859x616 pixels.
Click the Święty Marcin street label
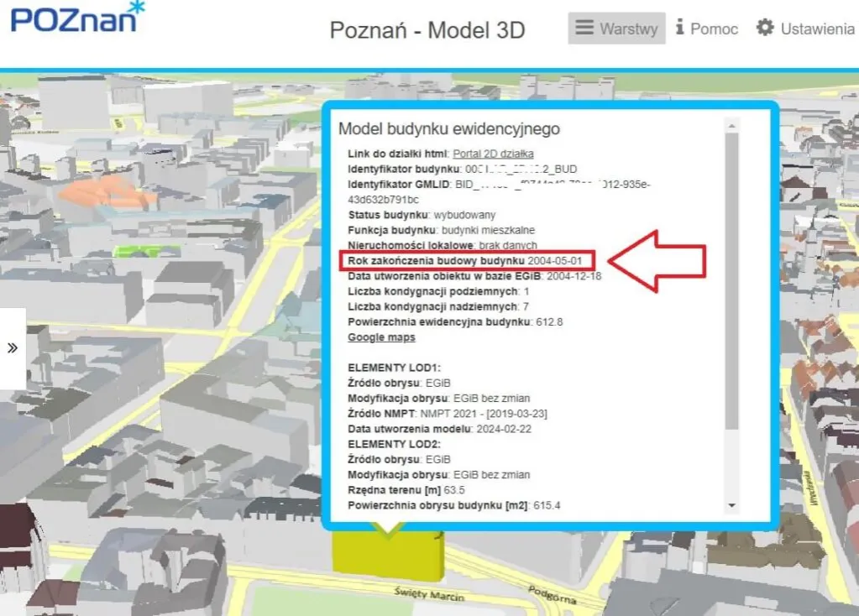click(x=428, y=593)
